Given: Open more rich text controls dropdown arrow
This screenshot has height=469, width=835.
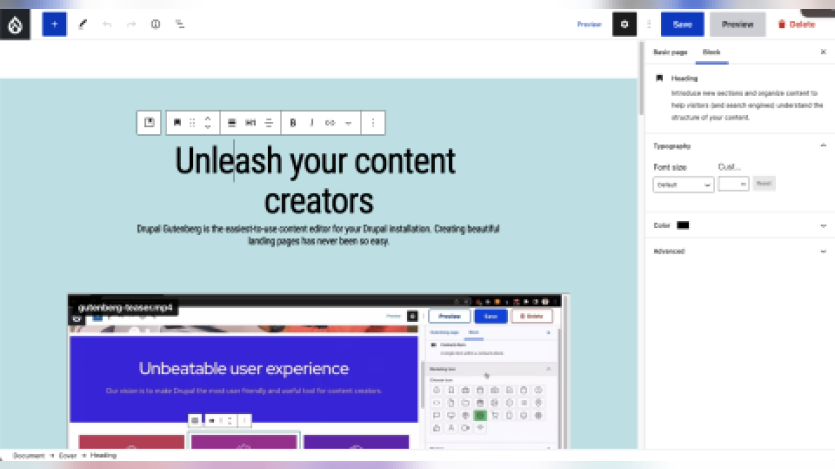Looking at the screenshot, I should tap(348, 123).
